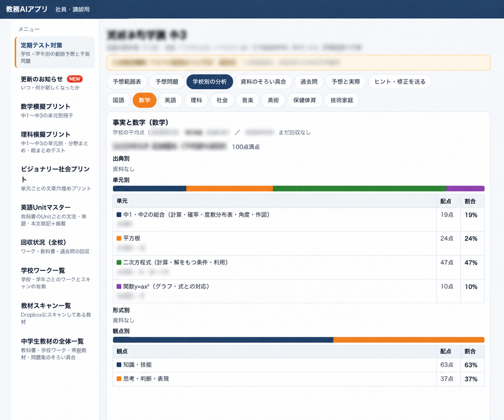The height and width of the screenshot is (420, 504).
Task: Open 定期テスト対策 in the sidebar menu
Action: point(55,52)
